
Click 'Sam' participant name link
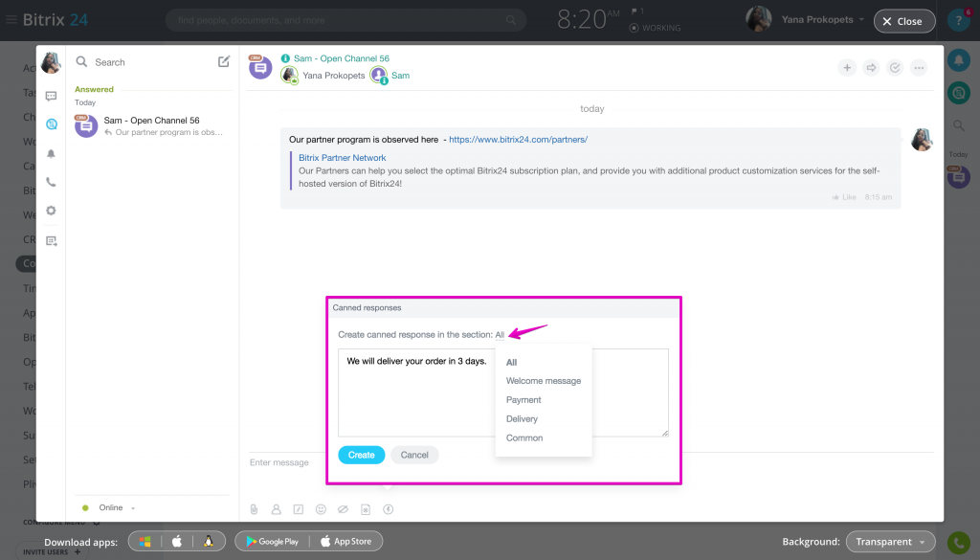coord(401,76)
